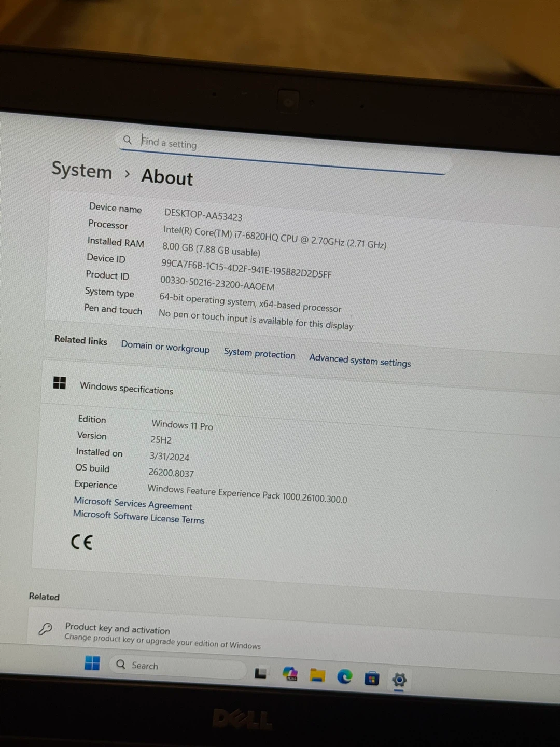Viewport: 560px width, 747px height.
Task: Open the Microsoft Services Agreement link
Action: pos(133,503)
